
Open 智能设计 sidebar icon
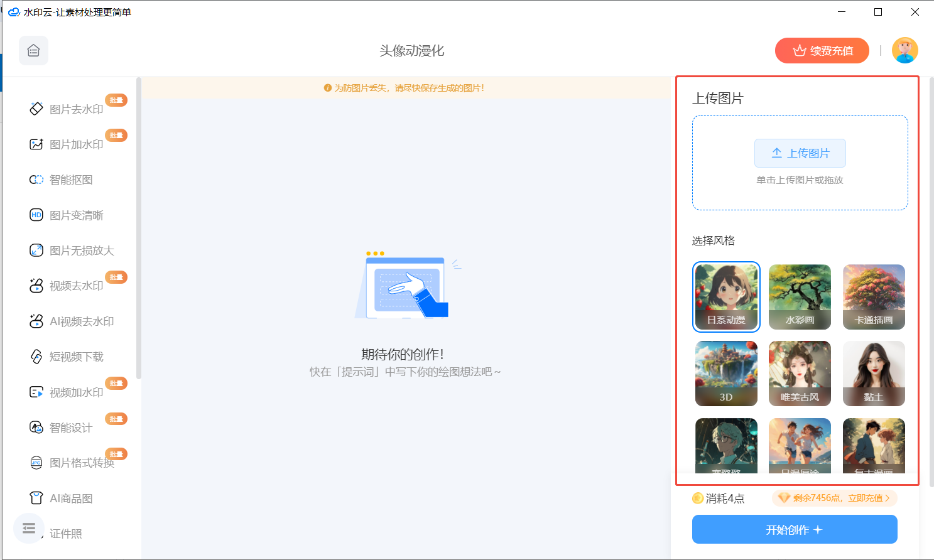36,427
